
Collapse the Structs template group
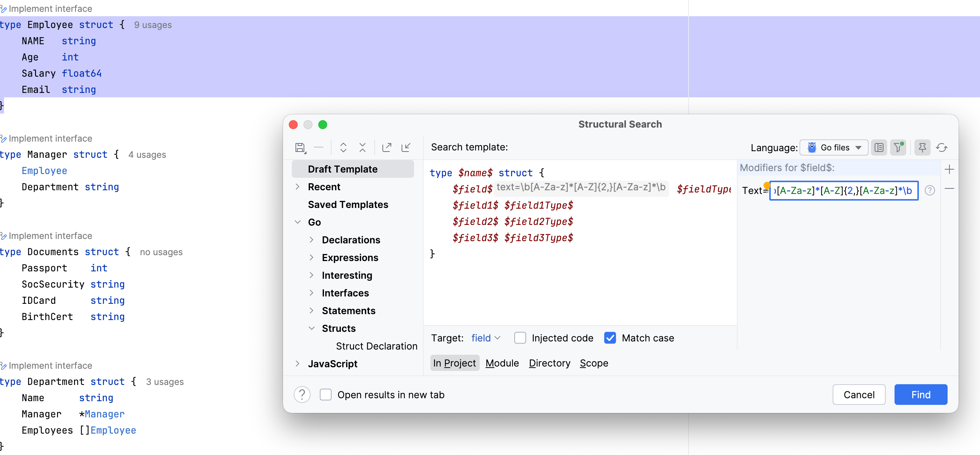312,328
